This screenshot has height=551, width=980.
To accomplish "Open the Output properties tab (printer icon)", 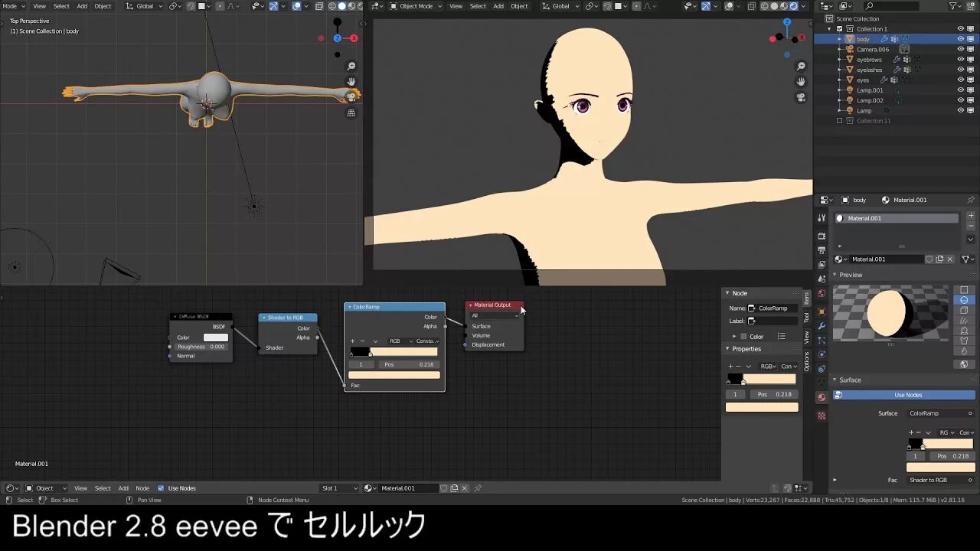I will (822, 250).
